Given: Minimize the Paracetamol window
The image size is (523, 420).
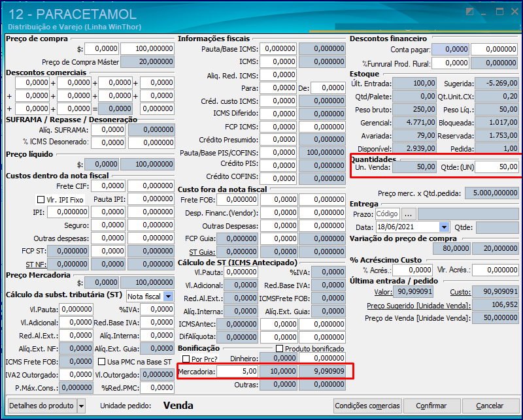Looking at the screenshot, I should (x=484, y=12).
